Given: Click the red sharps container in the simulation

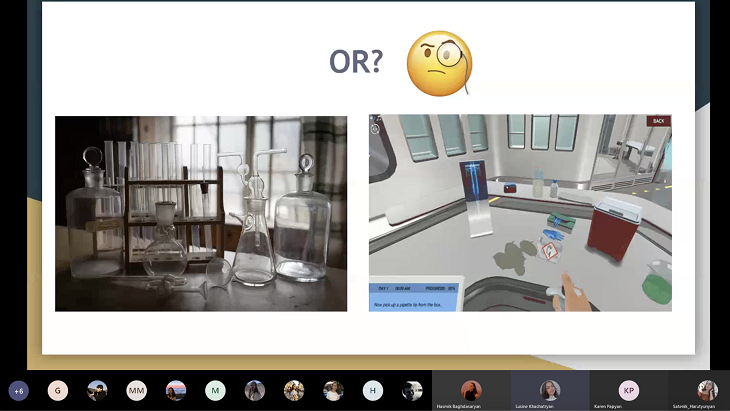Looking at the screenshot, I should tap(614, 228).
